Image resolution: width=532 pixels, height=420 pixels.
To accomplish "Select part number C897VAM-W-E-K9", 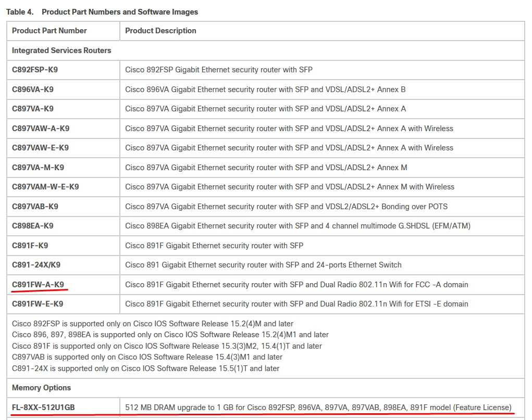I will pos(45,187).
